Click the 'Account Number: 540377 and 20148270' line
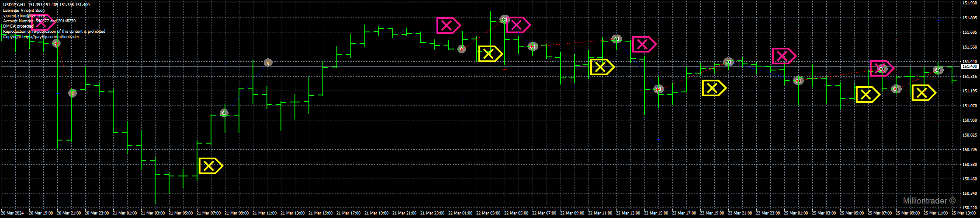Screen dimensions: 980x218 click(x=39, y=21)
